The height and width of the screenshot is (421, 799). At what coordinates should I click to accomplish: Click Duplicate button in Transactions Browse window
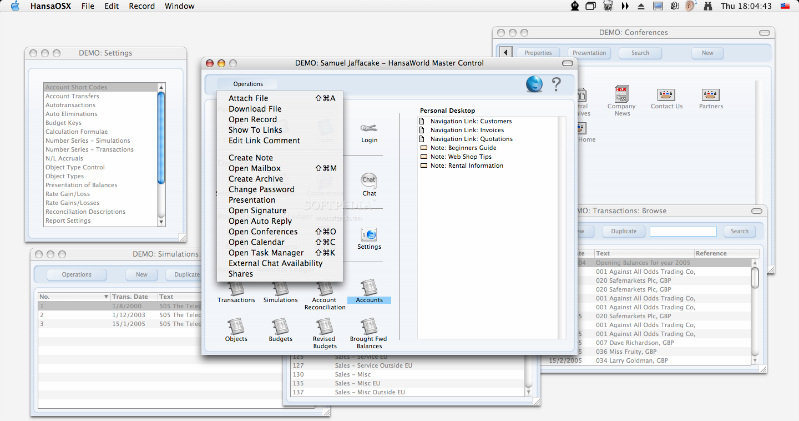[x=624, y=231]
